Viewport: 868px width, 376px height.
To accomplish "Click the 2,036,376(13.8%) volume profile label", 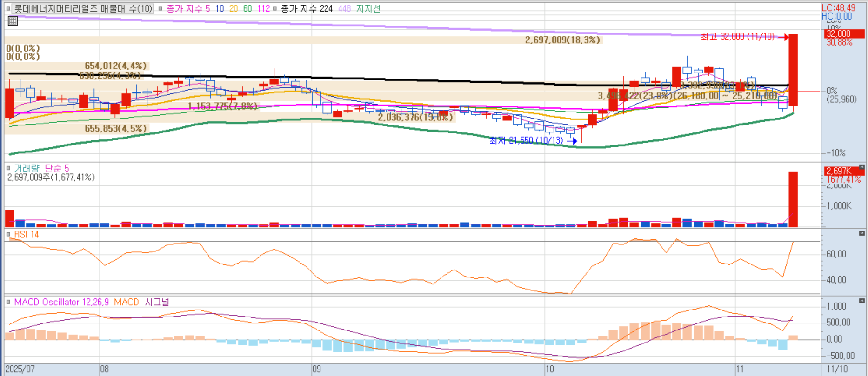I will [415, 117].
